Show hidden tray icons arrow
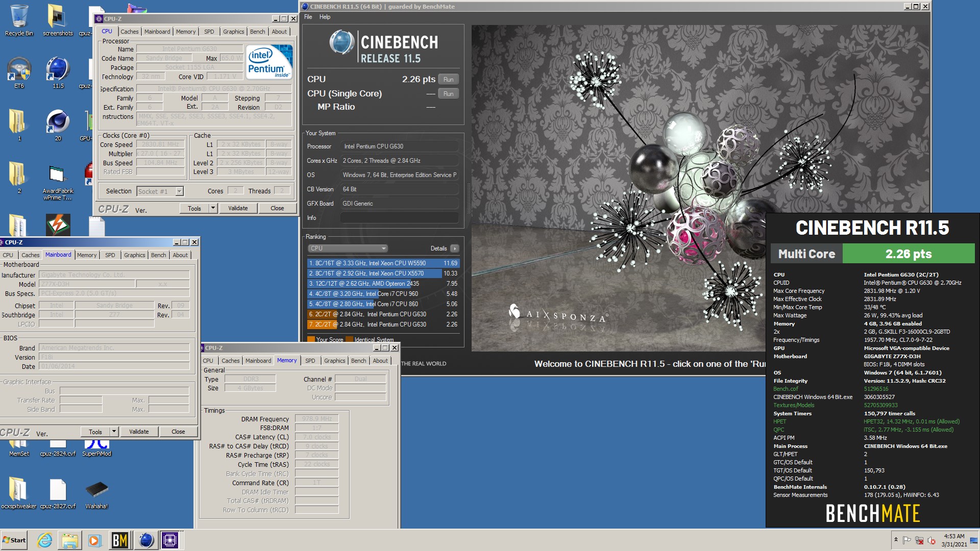980x551 pixels. tap(895, 540)
